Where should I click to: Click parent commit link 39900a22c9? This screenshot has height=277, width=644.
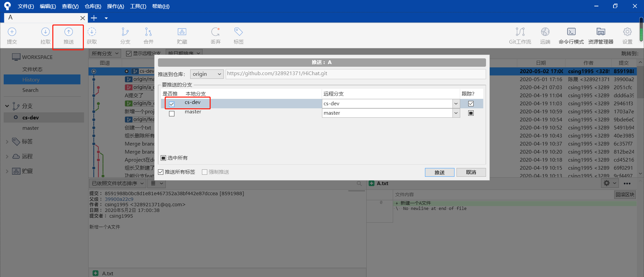(119, 199)
